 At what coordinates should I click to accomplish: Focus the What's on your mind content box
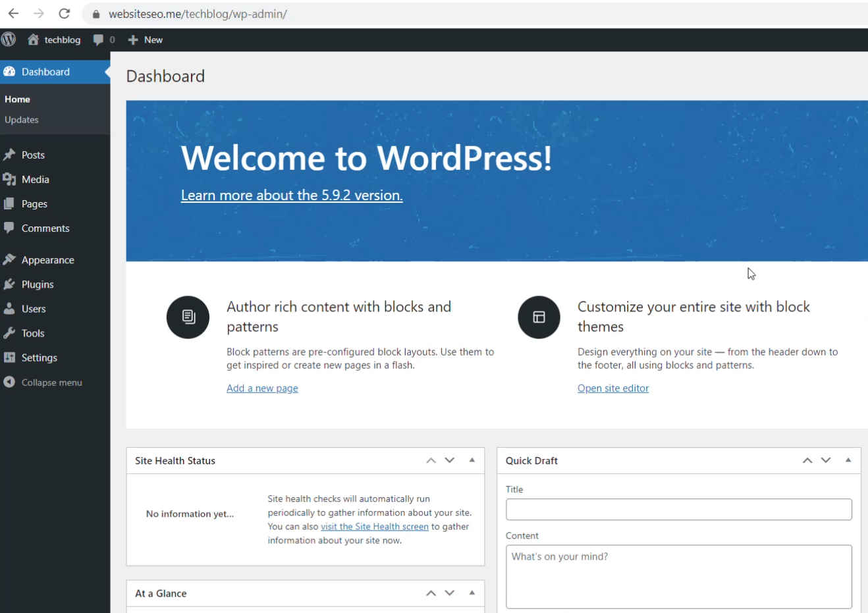[x=679, y=576]
